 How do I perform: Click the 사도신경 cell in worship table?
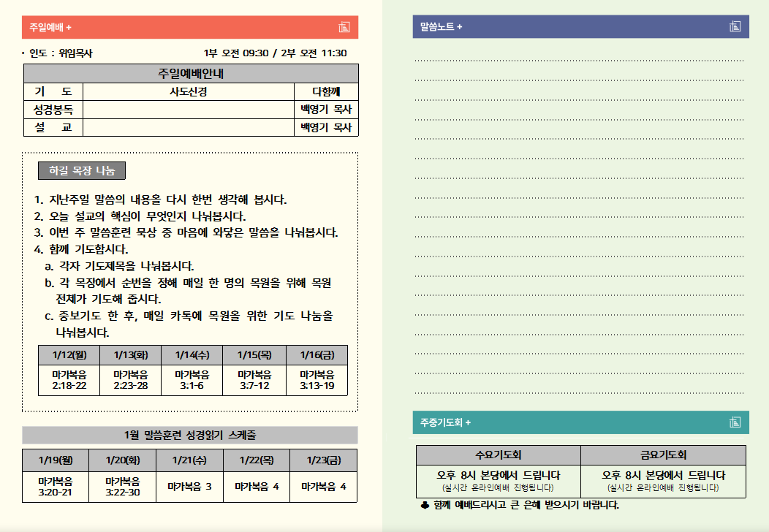(188, 91)
